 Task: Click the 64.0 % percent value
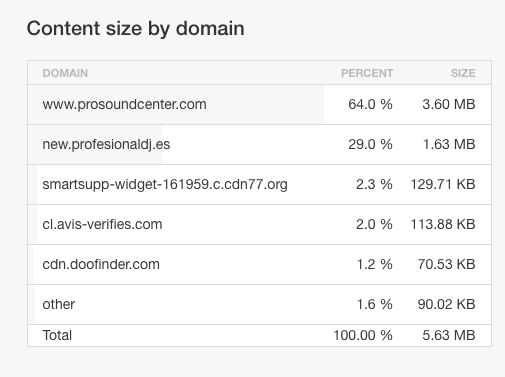pyautogui.click(x=370, y=104)
